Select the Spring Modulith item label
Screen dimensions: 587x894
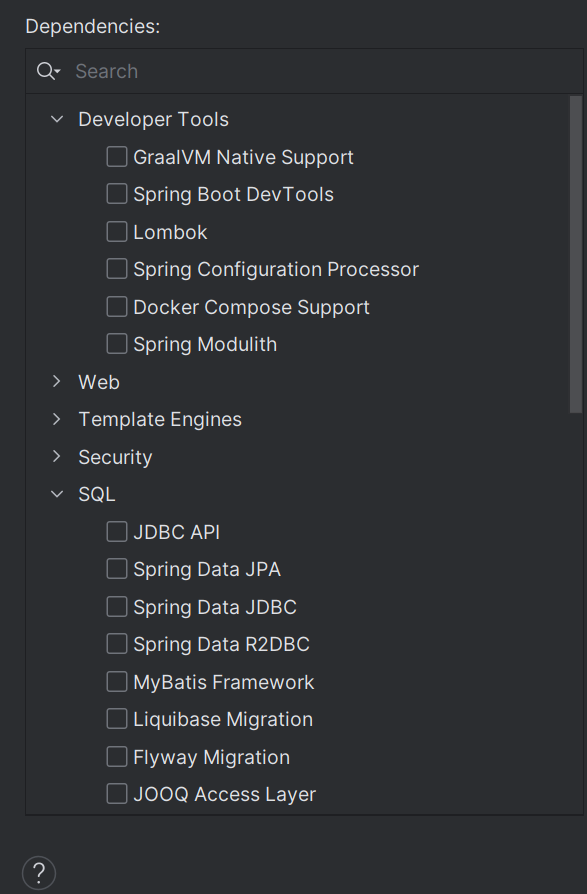click(205, 344)
